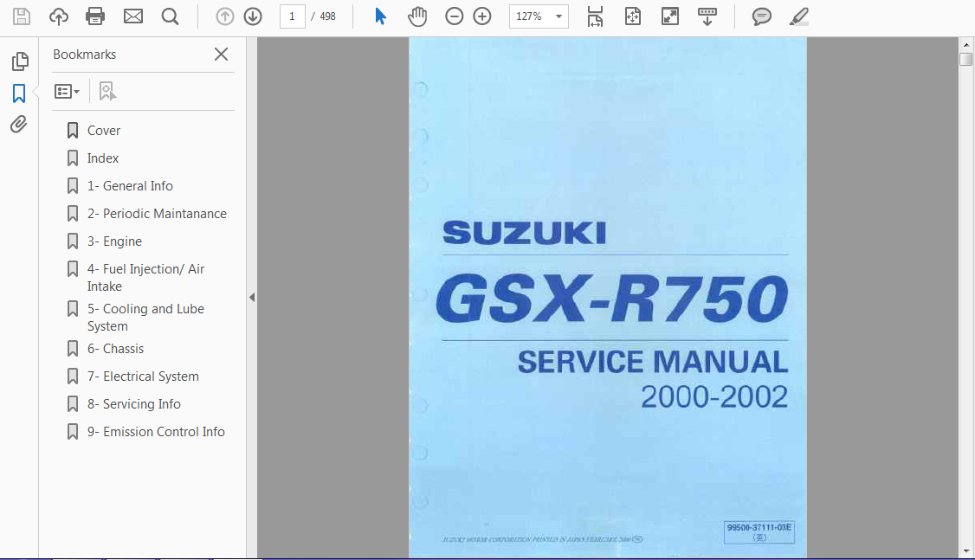Zoom in with the plus button

tap(482, 16)
